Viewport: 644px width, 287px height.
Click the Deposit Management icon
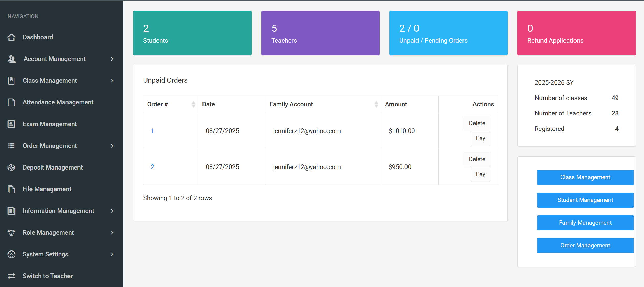coord(11,168)
